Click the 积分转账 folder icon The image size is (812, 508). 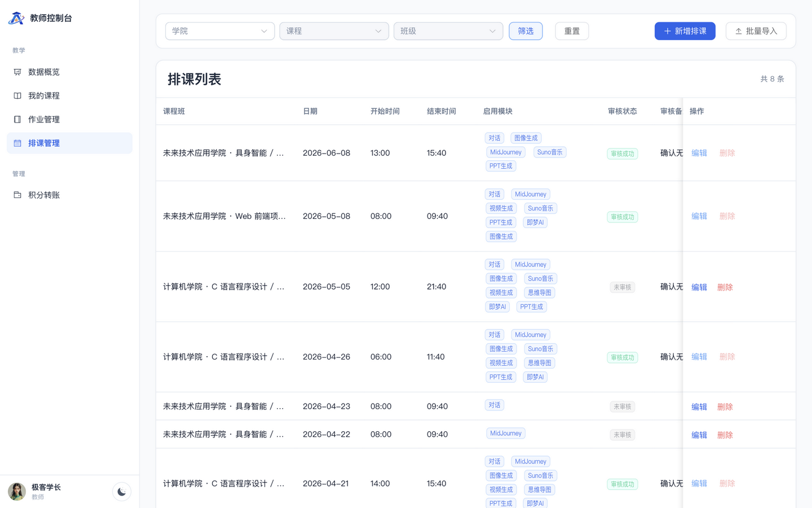click(17, 195)
